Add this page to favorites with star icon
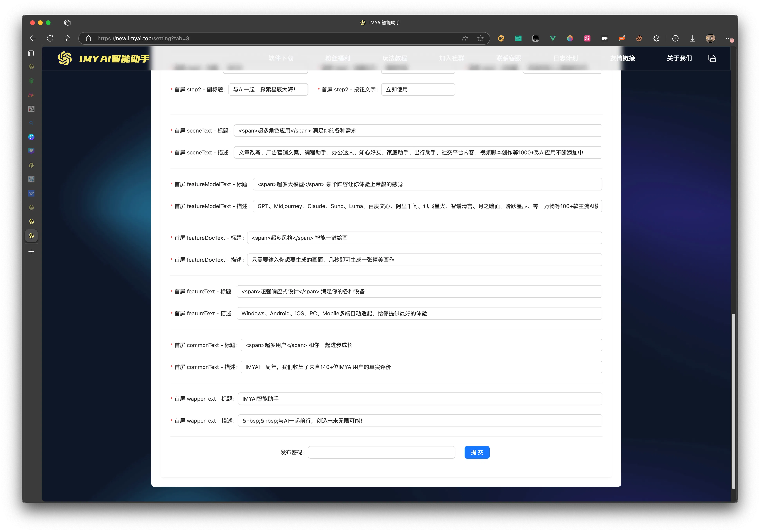This screenshot has width=760, height=532. 480,38
